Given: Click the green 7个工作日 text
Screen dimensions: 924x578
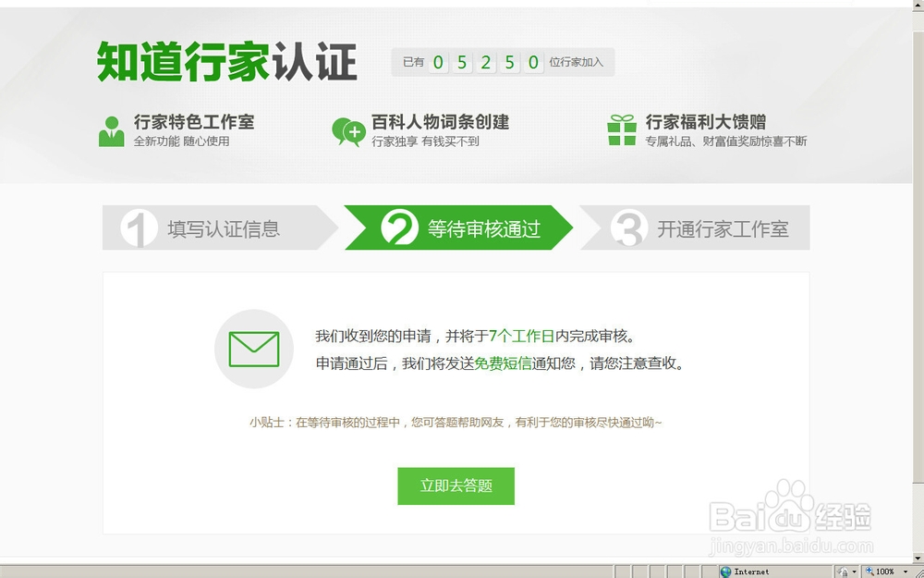Looking at the screenshot, I should pyautogui.click(x=521, y=337).
